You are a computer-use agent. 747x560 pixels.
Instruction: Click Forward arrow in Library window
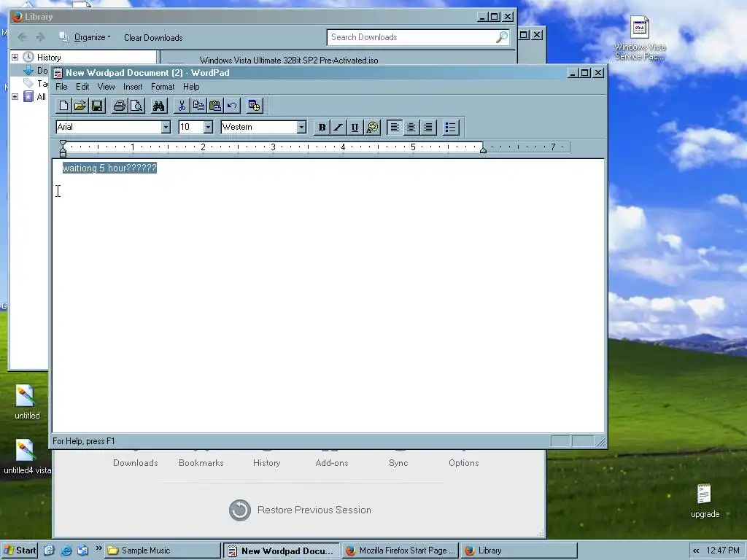click(41, 37)
